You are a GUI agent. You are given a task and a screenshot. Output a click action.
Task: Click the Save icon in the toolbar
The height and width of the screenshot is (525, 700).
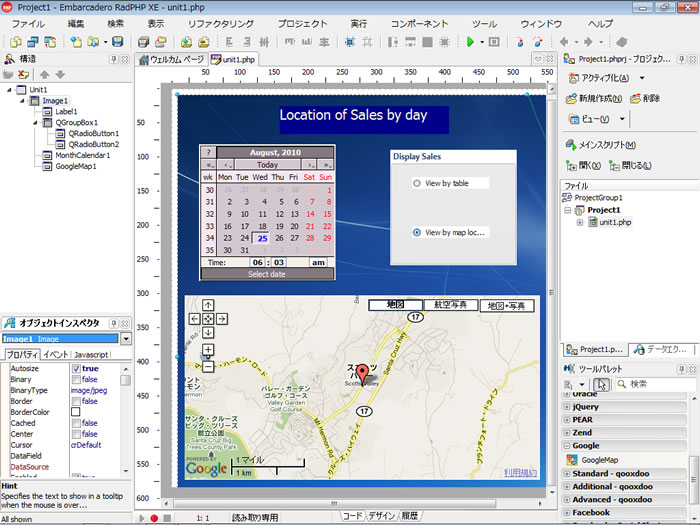pyautogui.click(x=117, y=42)
